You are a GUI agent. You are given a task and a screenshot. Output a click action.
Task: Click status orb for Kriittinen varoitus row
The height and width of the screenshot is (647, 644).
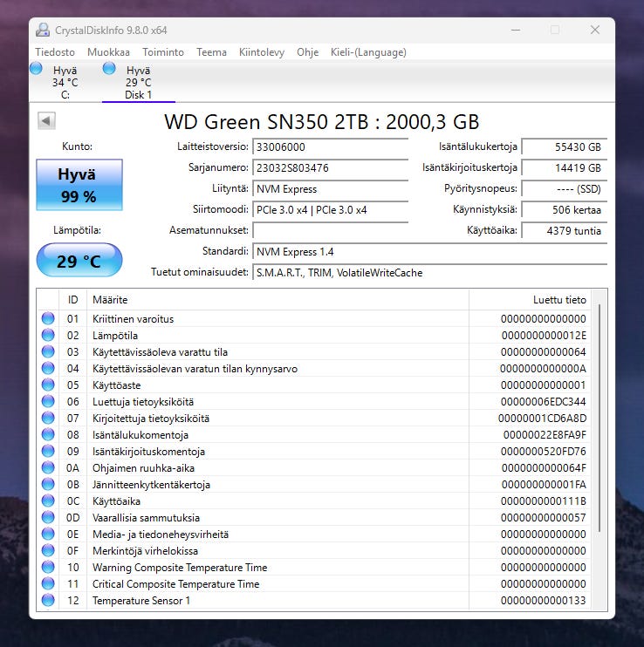pos(48,318)
